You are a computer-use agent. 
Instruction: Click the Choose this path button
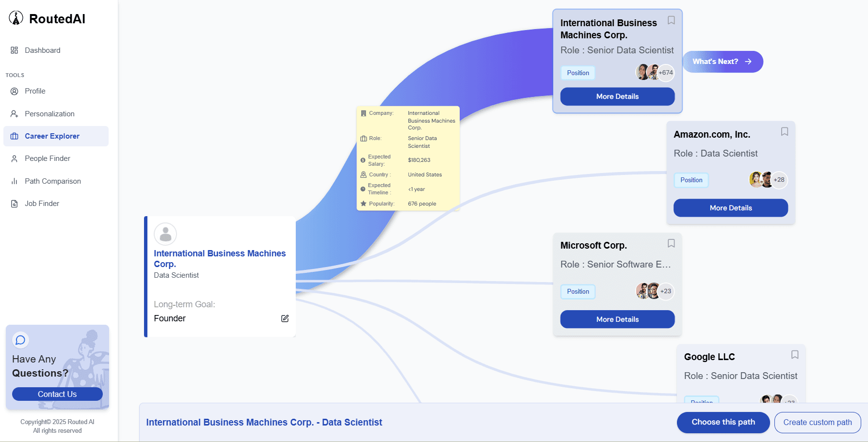(723, 422)
